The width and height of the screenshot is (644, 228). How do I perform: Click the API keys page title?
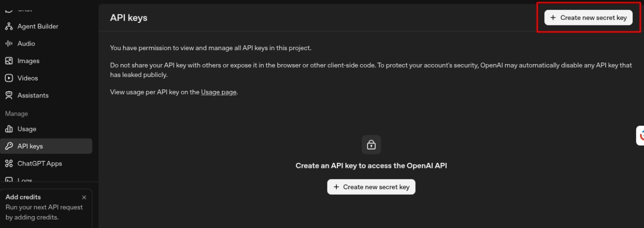129,18
